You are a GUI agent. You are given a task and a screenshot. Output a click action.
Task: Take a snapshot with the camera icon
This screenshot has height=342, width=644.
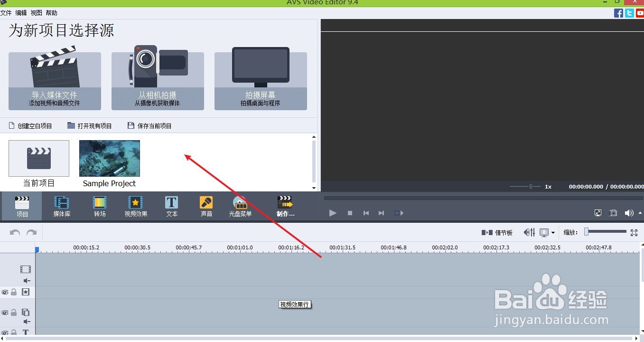tap(613, 213)
